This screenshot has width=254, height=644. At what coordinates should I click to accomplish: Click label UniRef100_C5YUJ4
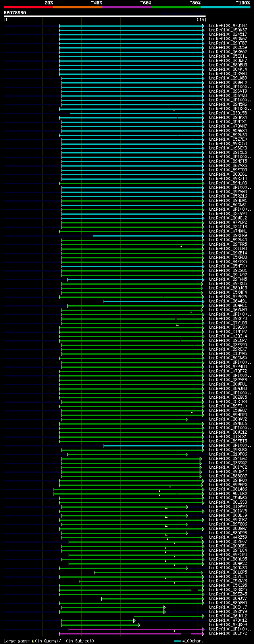point(228,577)
